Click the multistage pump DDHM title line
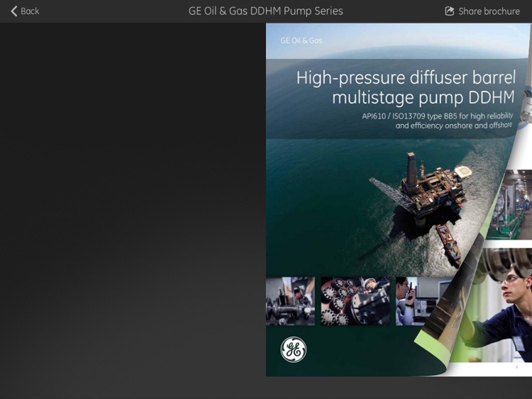This screenshot has height=399, width=532. [423, 98]
